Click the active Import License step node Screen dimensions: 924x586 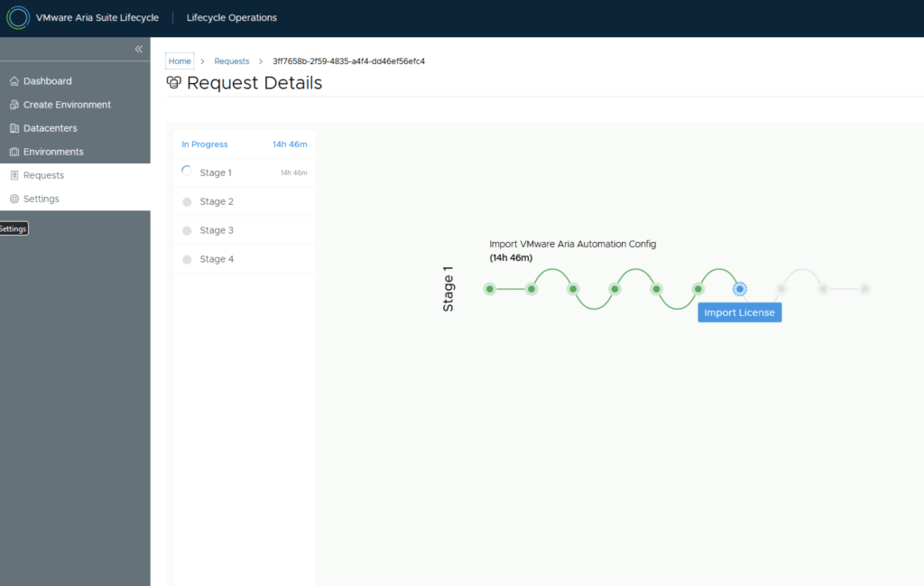(x=740, y=289)
